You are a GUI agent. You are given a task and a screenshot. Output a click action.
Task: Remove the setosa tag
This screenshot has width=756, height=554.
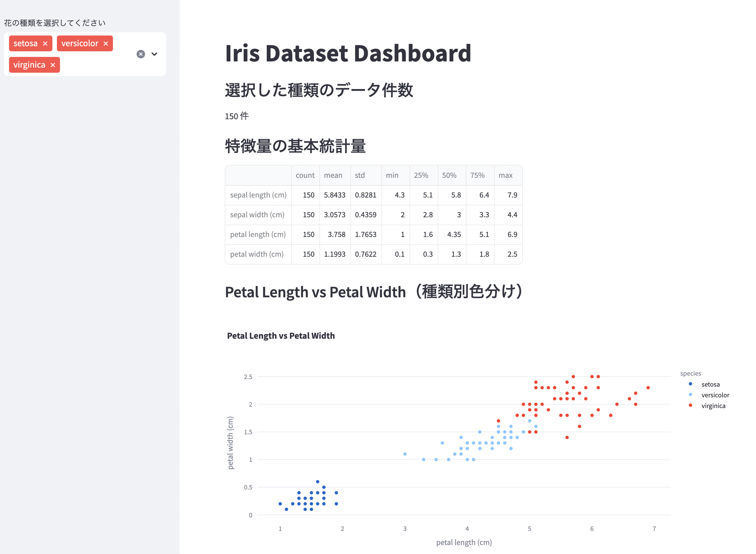(x=45, y=44)
